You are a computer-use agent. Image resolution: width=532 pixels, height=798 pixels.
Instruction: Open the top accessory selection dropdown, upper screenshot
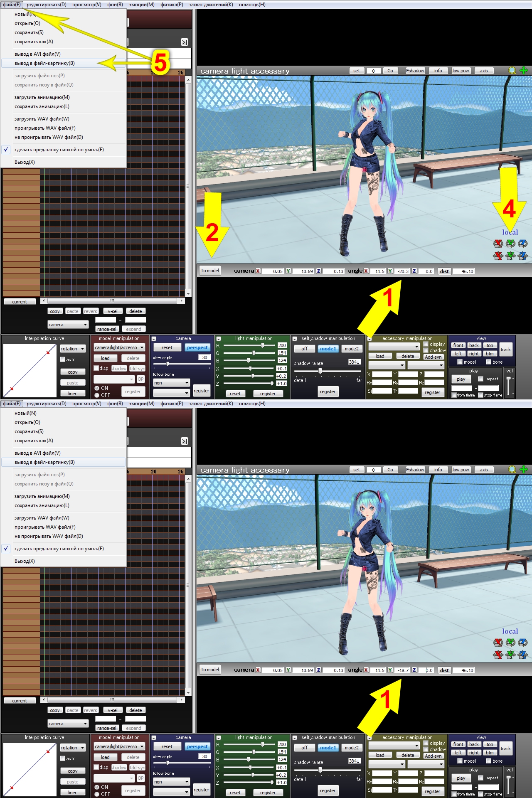coord(394,346)
